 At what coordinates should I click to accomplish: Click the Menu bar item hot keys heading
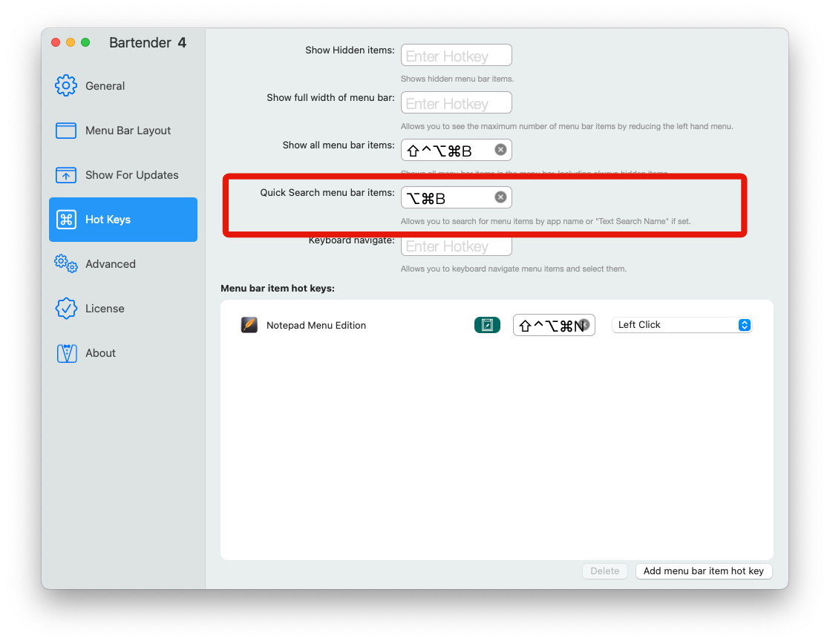pos(278,289)
